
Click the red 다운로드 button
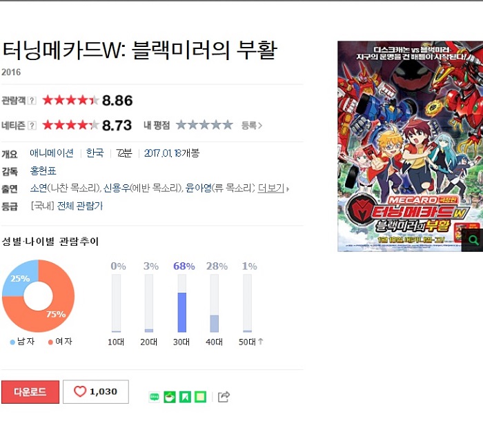[30, 392]
